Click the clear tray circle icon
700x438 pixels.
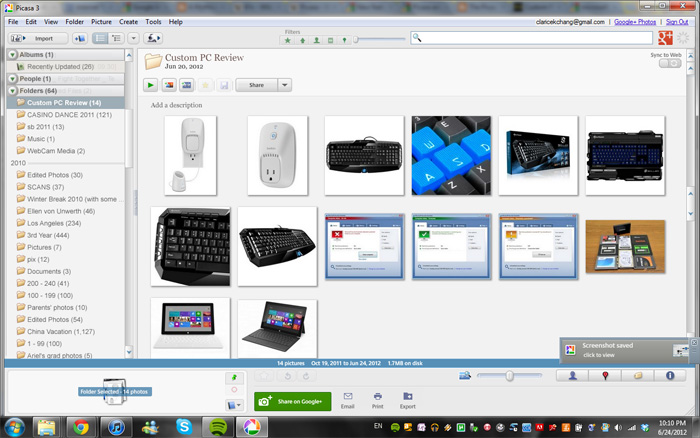pyautogui.click(x=234, y=390)
